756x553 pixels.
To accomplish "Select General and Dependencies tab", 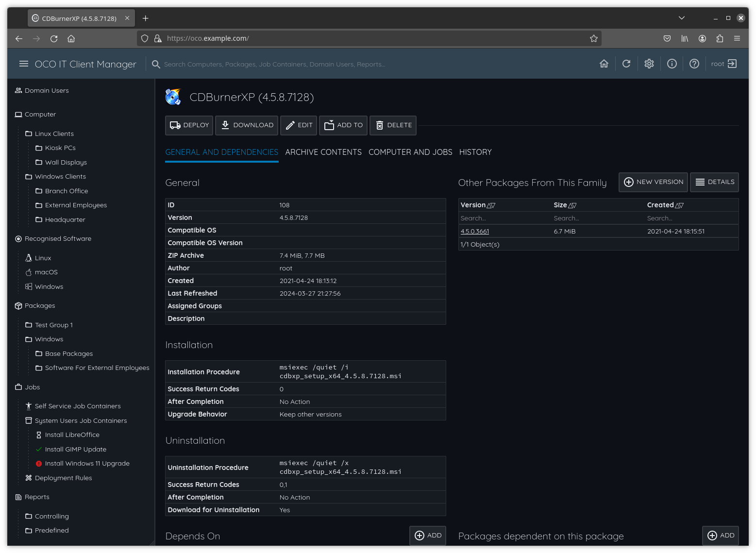I will tap(222, 152).
